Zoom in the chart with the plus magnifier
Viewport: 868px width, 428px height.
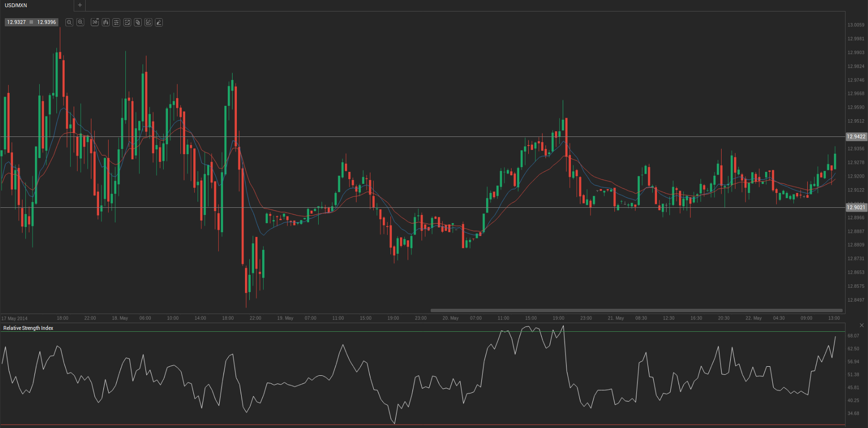(80, 23)
